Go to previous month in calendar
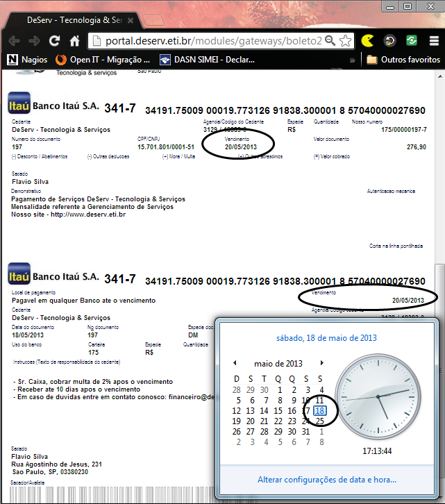This screenshot has width=445, height=504. (235, 363)
